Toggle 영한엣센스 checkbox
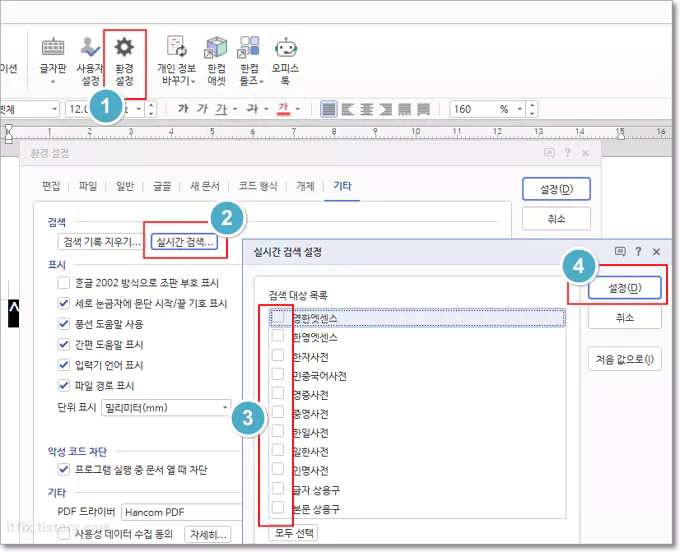 278,317
